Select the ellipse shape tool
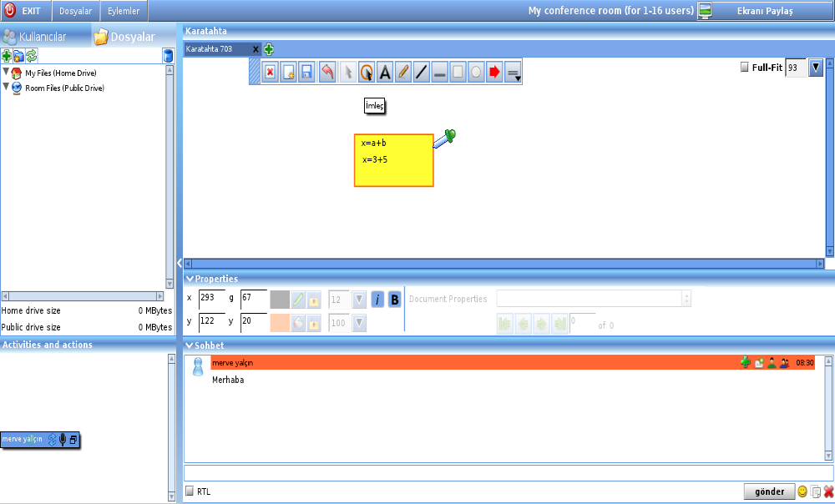The width and height of the screenshot is (835, 504). click(x=476, y=73)
